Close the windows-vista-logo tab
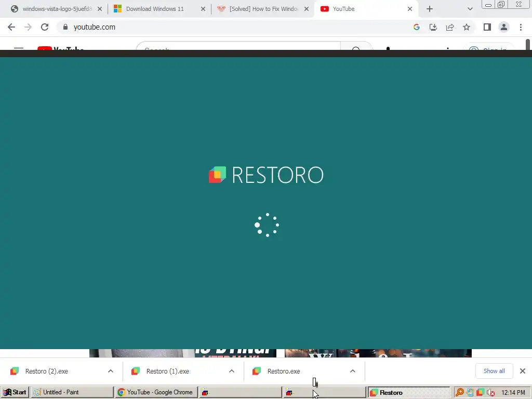This screenshot has width=532, height=399. 100,9
